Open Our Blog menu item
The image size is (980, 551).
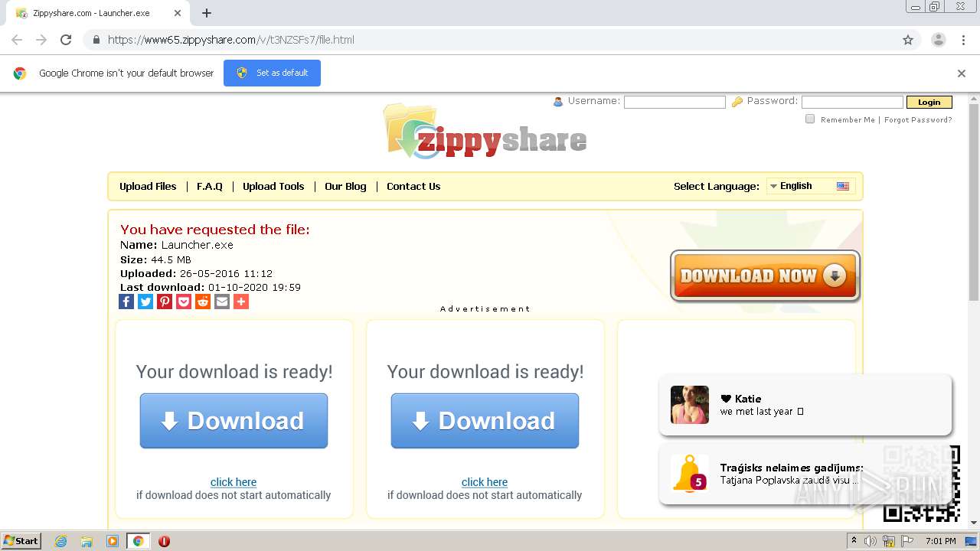pyautogui.click(x=345, y=186)
